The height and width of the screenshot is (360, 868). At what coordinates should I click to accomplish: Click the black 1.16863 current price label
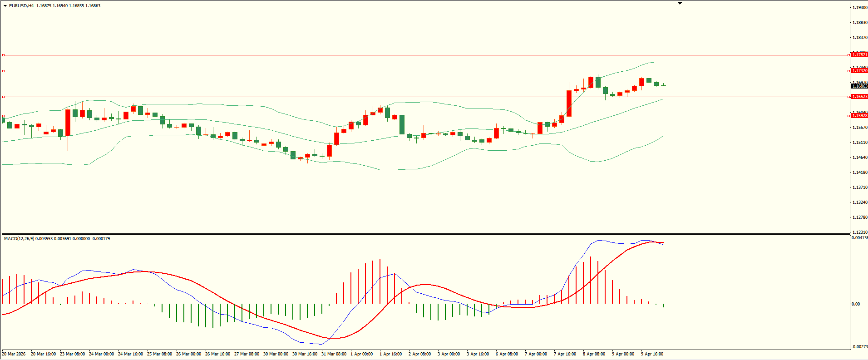859,86
